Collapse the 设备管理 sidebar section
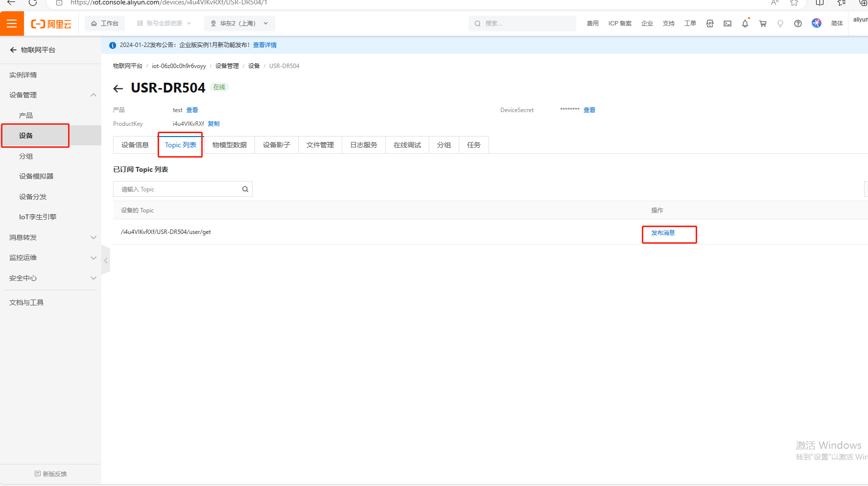The image size is (868, 486). [x=93, y=95]
